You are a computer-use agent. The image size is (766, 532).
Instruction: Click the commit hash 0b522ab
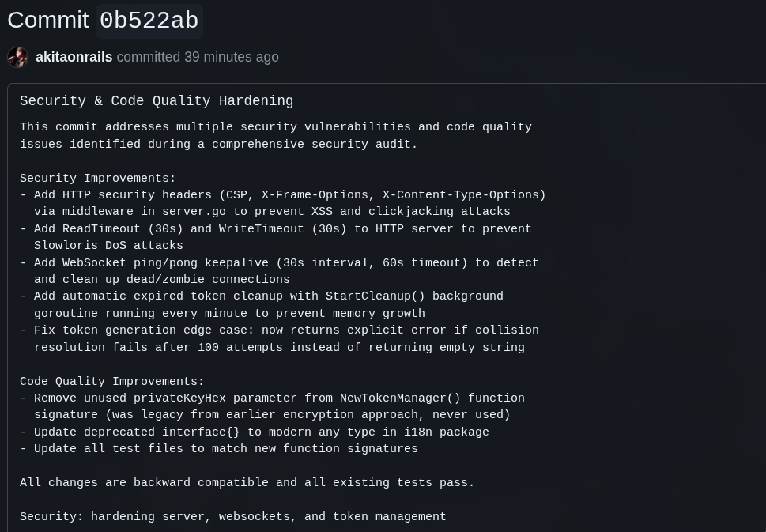[149, 21]
